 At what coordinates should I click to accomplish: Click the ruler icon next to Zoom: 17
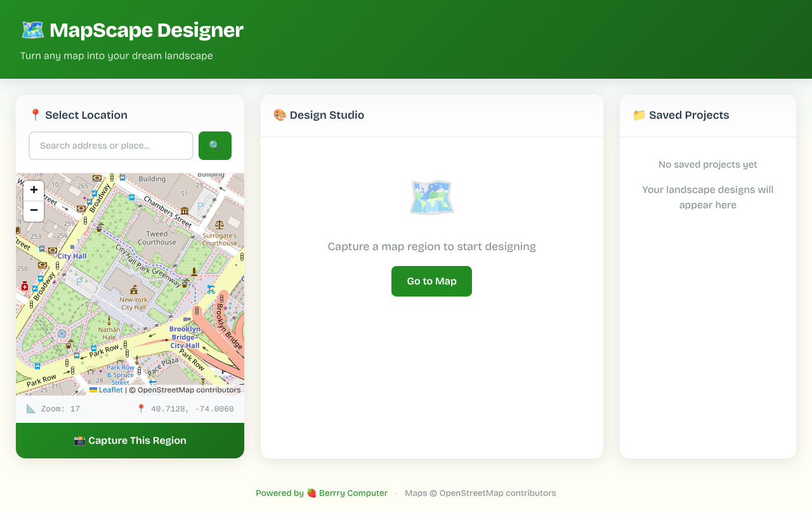coord(30,408)
